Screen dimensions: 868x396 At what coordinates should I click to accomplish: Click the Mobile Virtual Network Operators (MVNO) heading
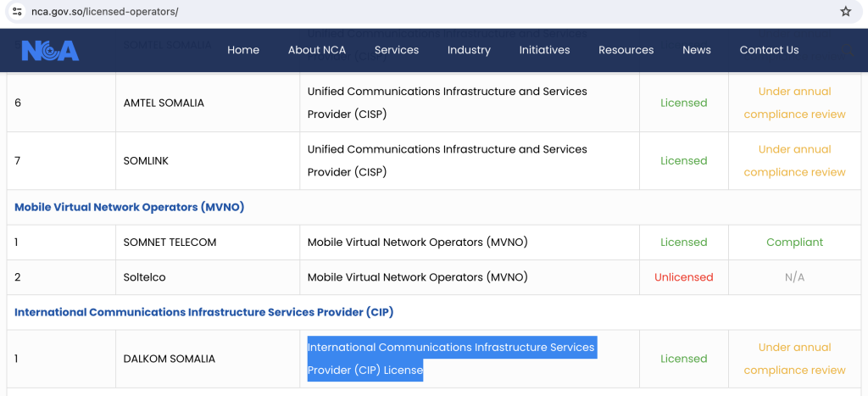pos(129,207)
